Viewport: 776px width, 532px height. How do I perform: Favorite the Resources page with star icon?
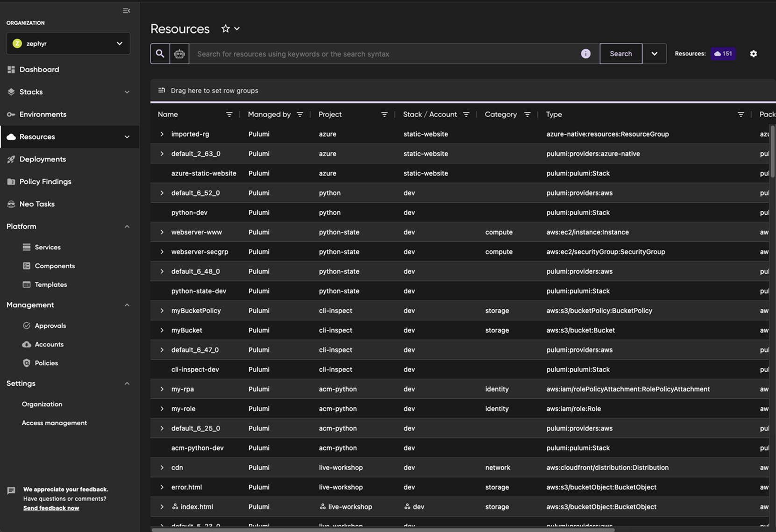point(225,28)
